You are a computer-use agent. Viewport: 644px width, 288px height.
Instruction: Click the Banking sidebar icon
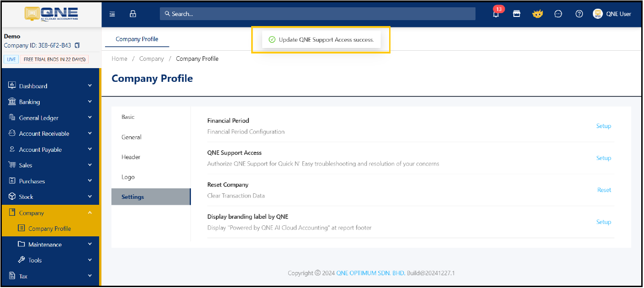click(12, 101)
